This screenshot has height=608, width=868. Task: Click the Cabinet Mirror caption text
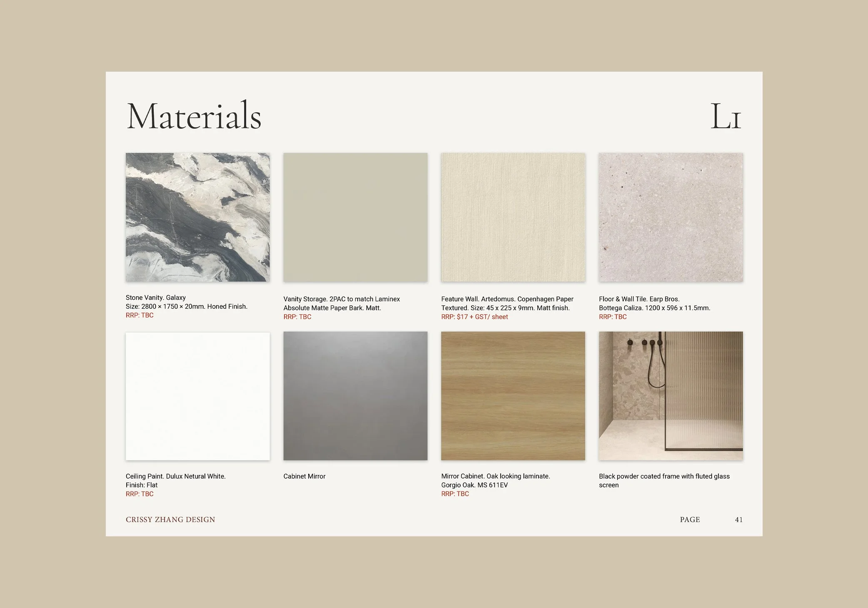[x=304, y=476]
